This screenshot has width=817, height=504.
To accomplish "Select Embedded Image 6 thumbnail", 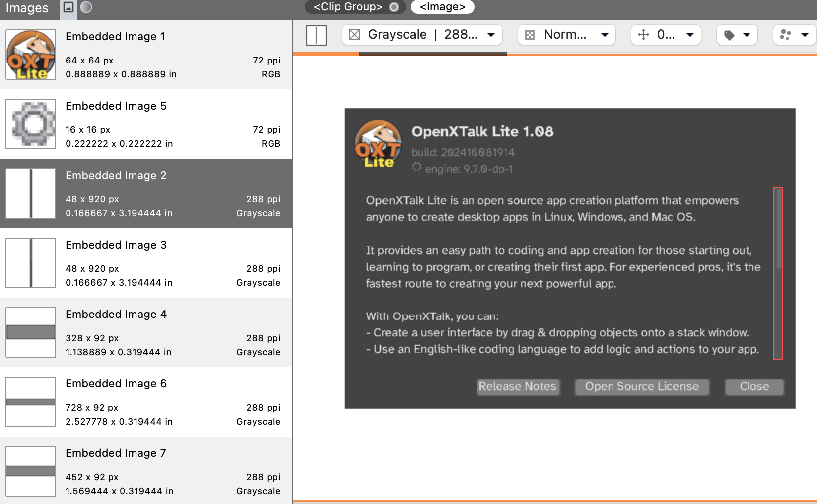I will click(x=31, y=402).
